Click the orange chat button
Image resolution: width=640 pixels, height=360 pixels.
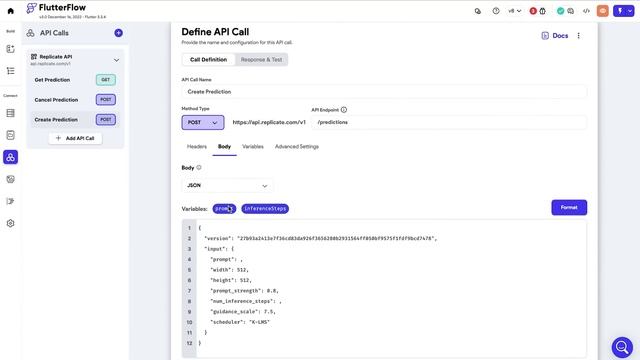(x=602, y=11)
